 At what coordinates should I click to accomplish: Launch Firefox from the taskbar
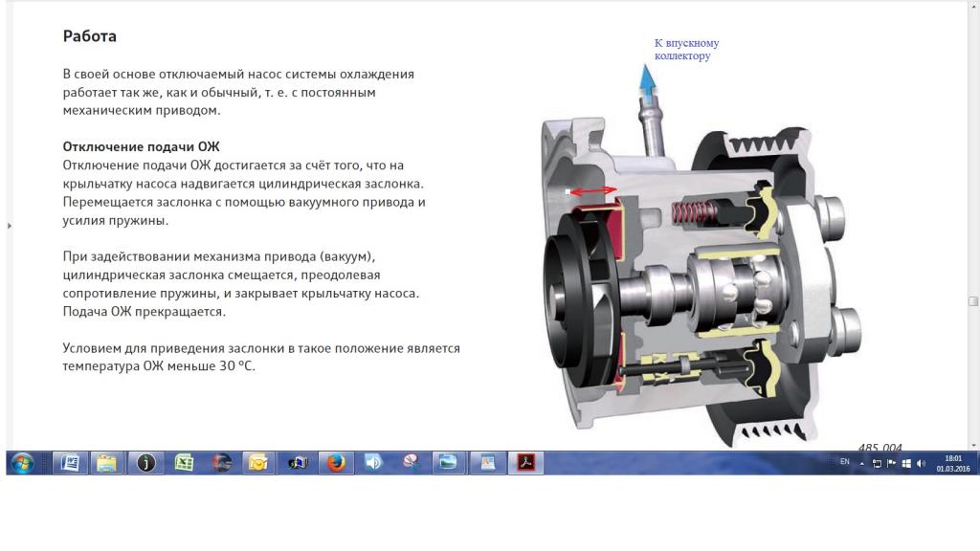click(x=336, y=463)
